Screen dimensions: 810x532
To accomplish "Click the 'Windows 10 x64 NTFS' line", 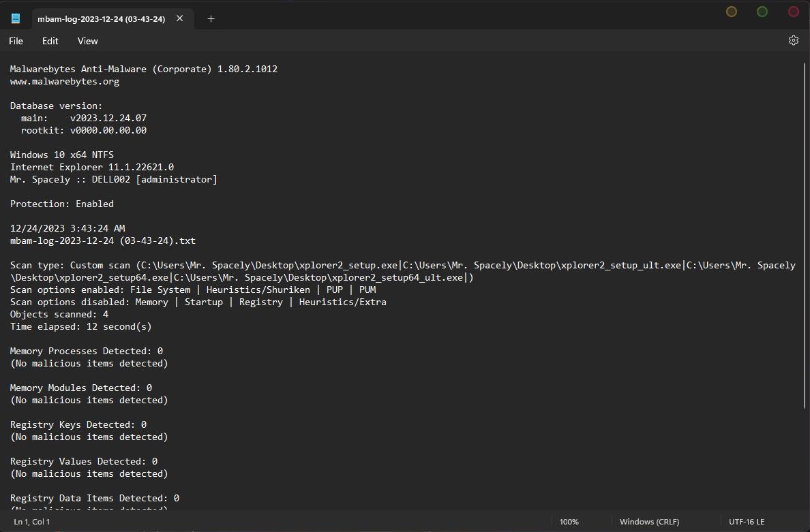I will point(62,155).
